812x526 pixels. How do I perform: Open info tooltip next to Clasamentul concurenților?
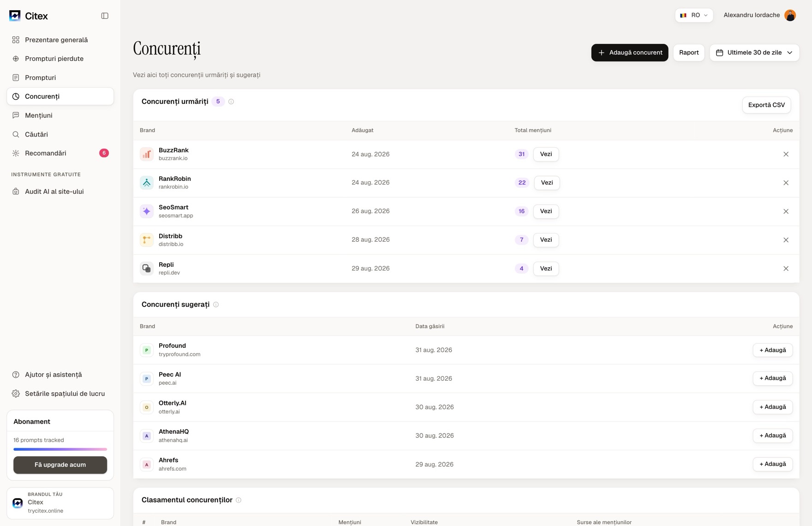pyautogui.click(x=239, y=500)
